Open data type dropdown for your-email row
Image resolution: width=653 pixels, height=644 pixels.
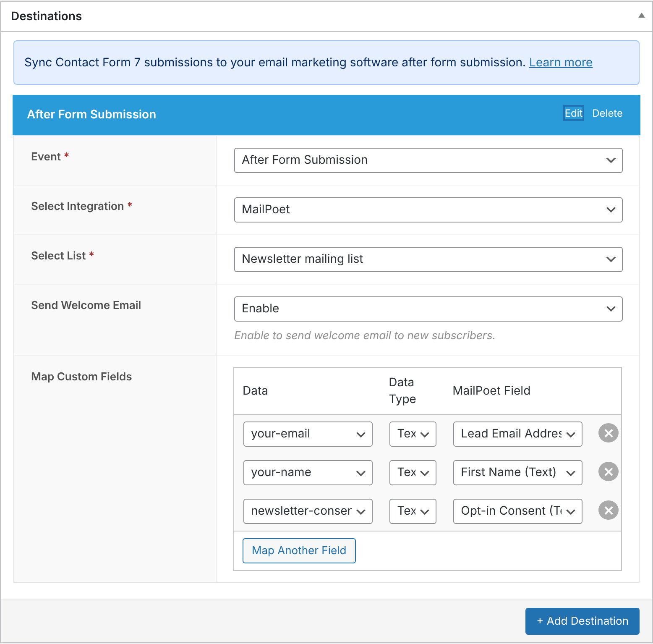413,434
